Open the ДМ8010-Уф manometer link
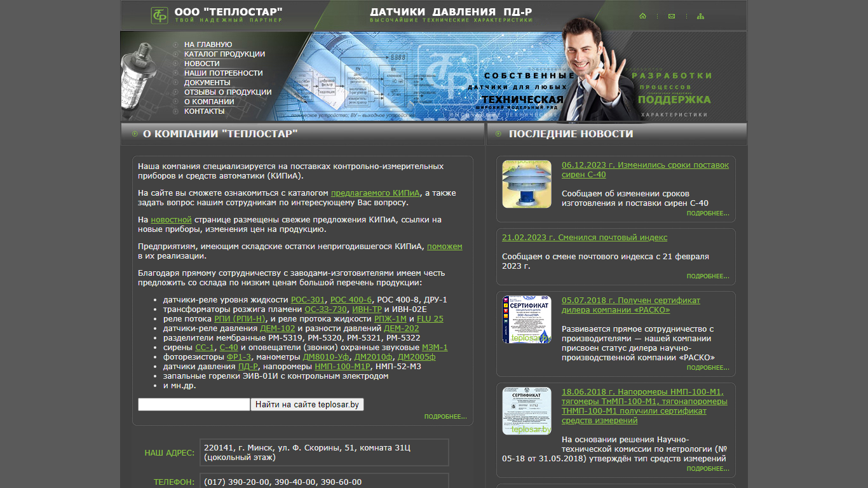Image resolution: width=868 pixels, height=488 pixels. [x=327, y=357]
